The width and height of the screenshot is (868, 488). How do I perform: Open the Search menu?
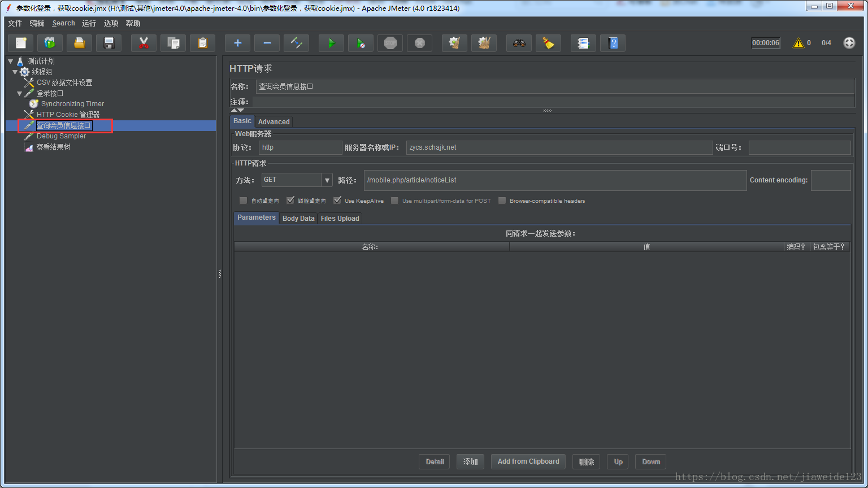coord(63,23)
